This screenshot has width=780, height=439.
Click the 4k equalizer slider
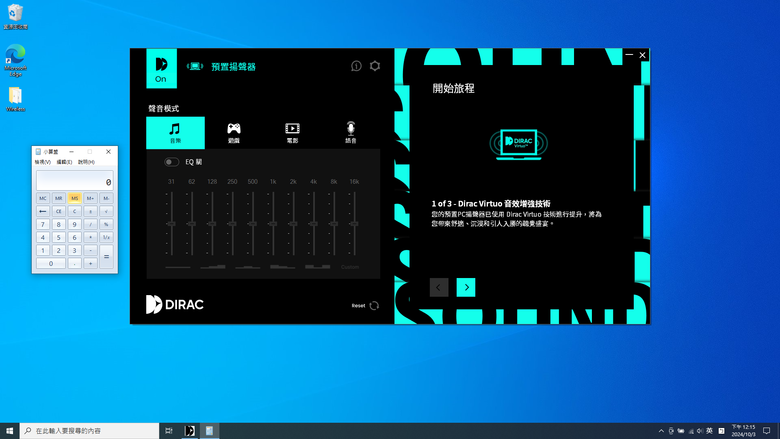click(313, 224)
